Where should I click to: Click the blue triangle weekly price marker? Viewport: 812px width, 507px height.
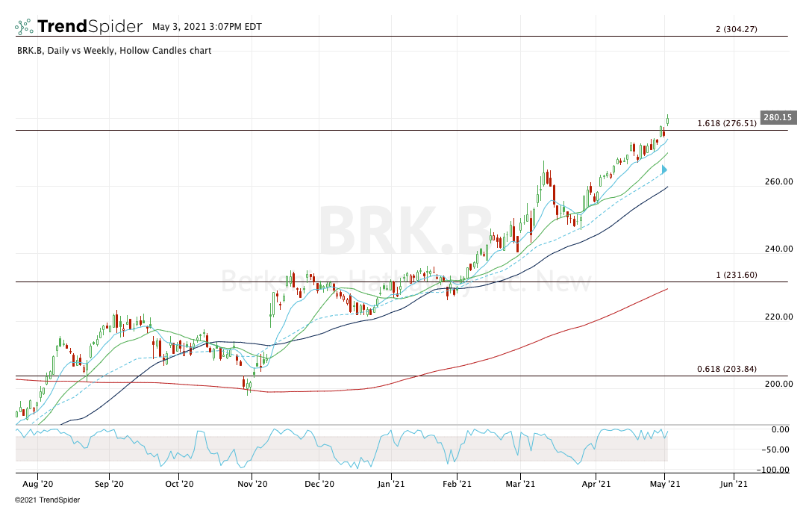[x=664, y=169]
